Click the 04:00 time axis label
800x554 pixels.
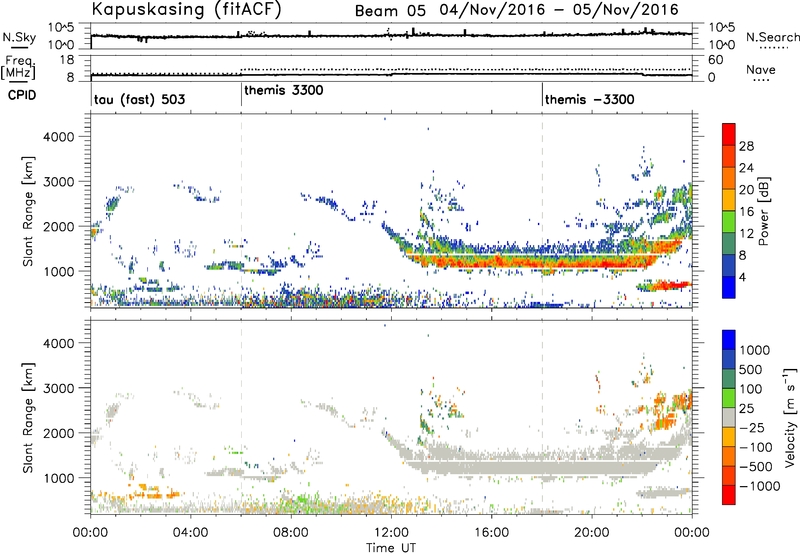pyautogui.click(x=190, y=533)
